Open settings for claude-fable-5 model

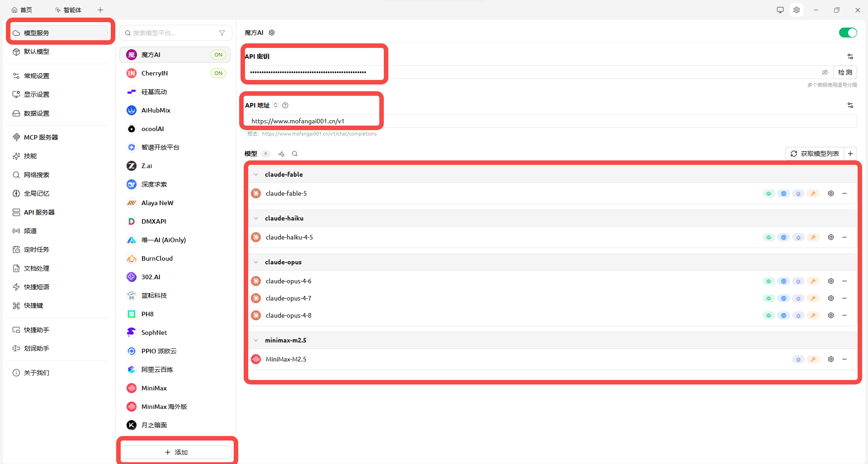[831, 193]
